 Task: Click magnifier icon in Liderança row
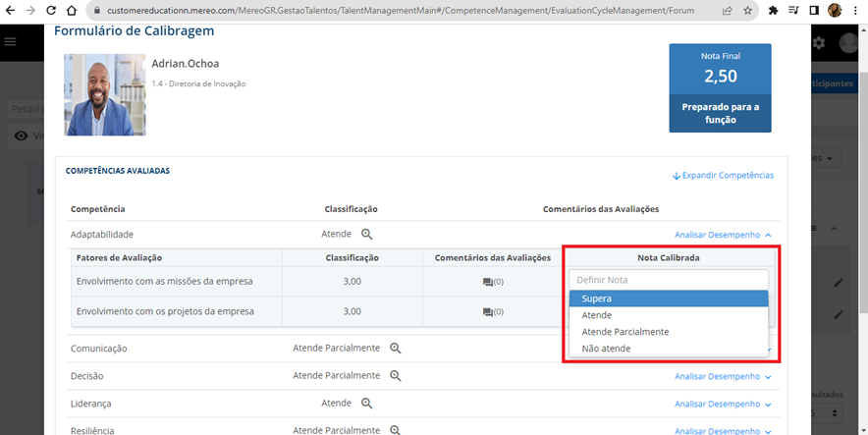(367, 404)
